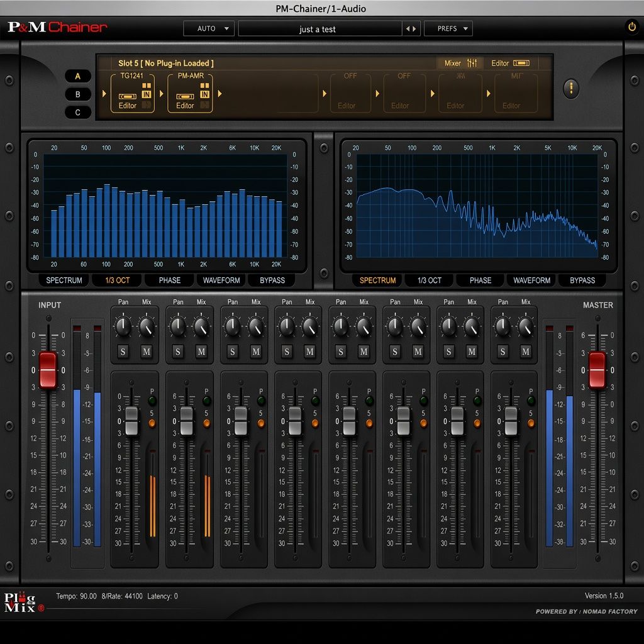Select 1/3 OCT tab on right analyzer
Screen dimensions: 644x644
429,280
